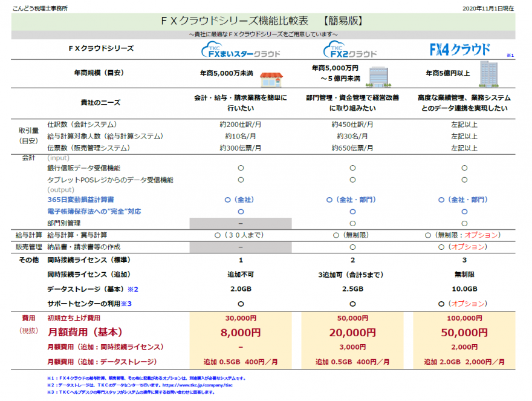Click the cell 2.5GB
Image resolution: width=532 pixels, height=401 pixels.
click(352, 289)
